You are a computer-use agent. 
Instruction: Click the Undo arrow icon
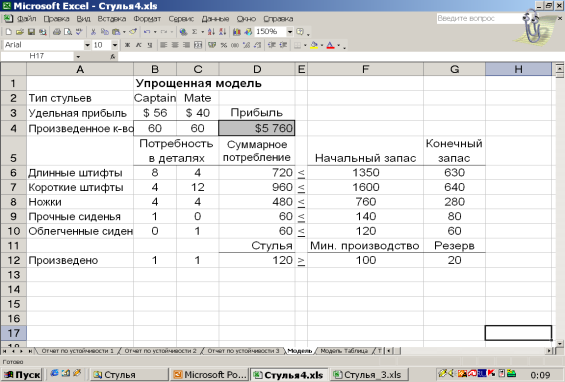point(147,32)
